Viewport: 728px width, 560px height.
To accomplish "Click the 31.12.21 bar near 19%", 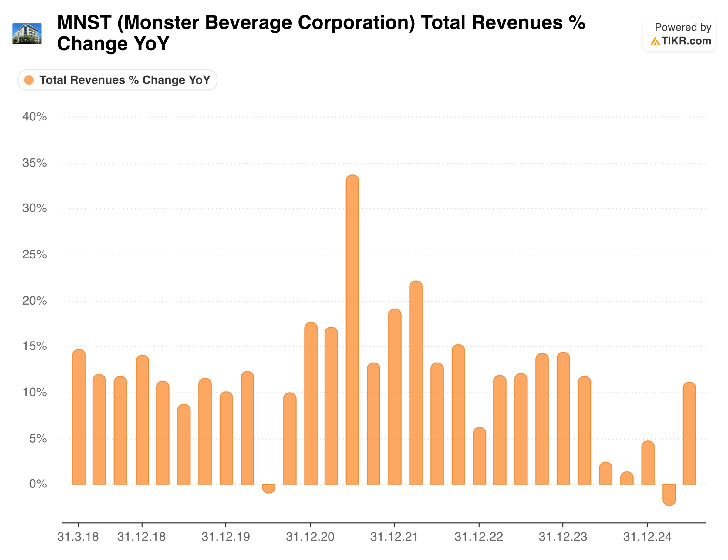I will pyautogui.click(x=395, y=397).
